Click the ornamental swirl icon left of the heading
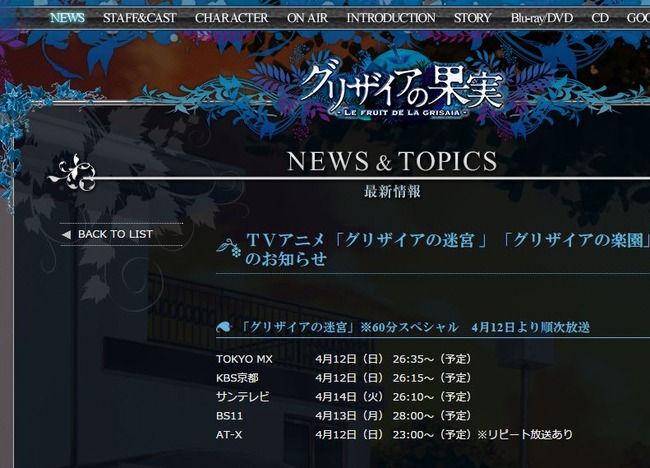Viewport: 650px width, 468px height. pos(73,173)
